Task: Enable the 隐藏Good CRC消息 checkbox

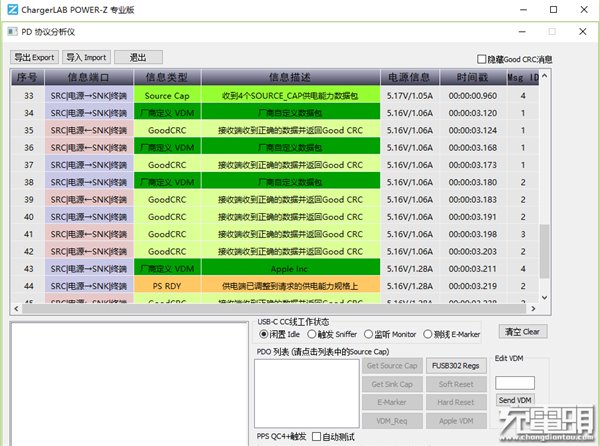Action: point(483,60)
